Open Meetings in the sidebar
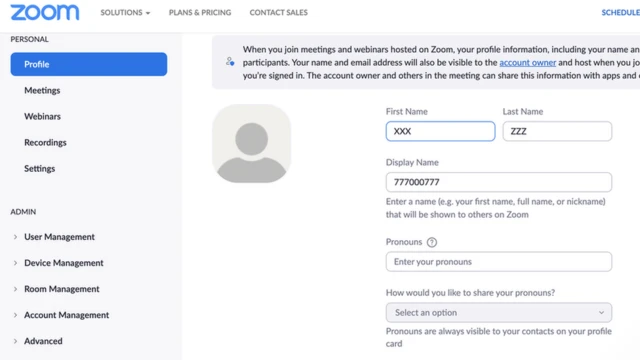Viewport: 640px width, 360px height. coord(42,90)
